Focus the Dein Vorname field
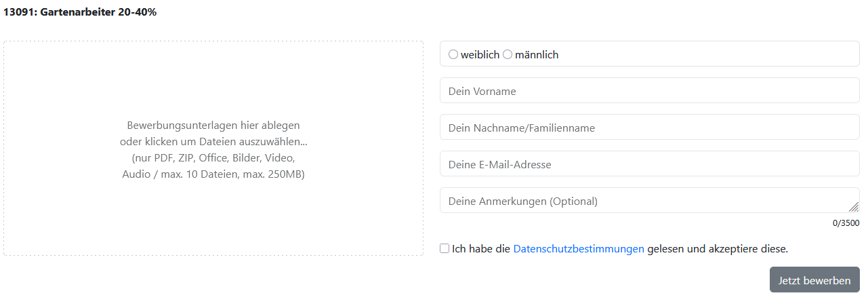Viewport: 868px width, 306px height. click(x=650, y=90)
